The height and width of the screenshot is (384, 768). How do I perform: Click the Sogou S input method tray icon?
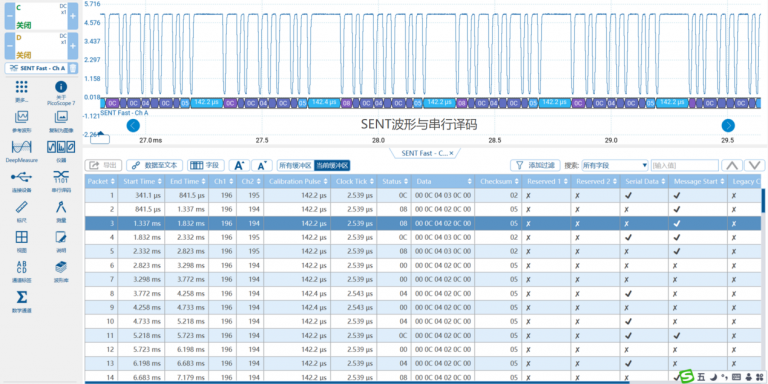click(688, 376)
